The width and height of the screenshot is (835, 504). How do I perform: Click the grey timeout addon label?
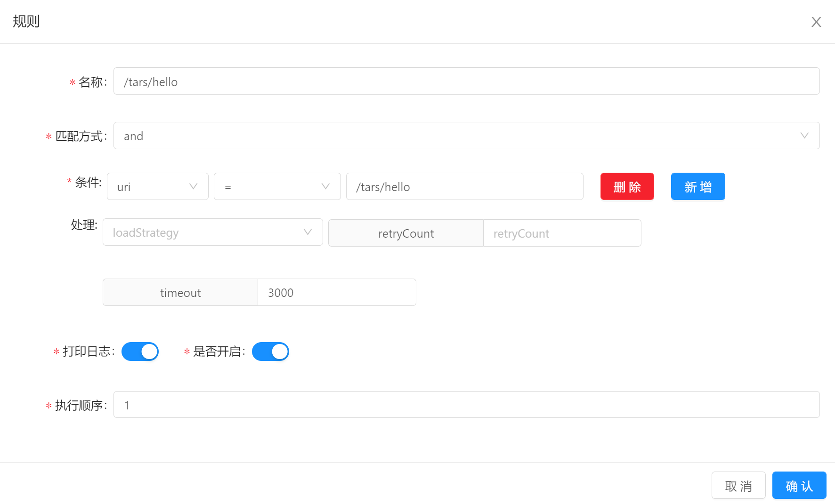click(180, 293)
